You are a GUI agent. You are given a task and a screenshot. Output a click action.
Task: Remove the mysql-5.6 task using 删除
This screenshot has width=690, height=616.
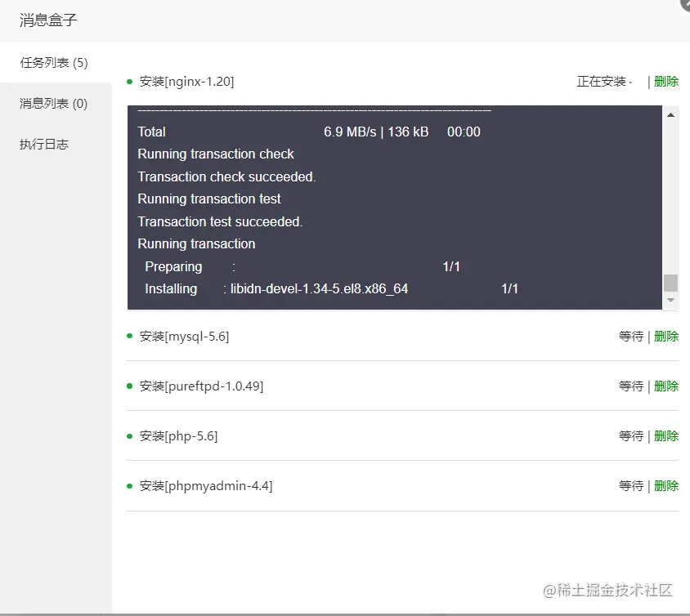point(666,336)
